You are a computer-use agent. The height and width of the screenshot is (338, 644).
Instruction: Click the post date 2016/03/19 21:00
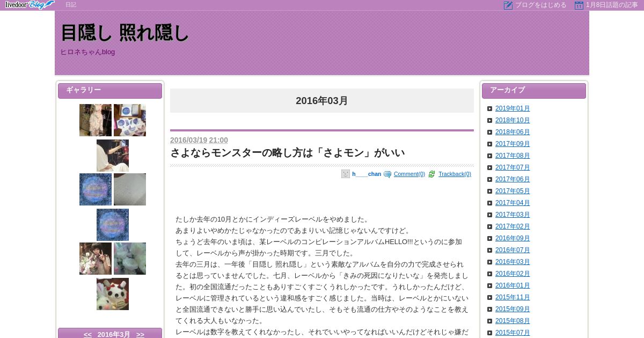click(x=199, y=140)
